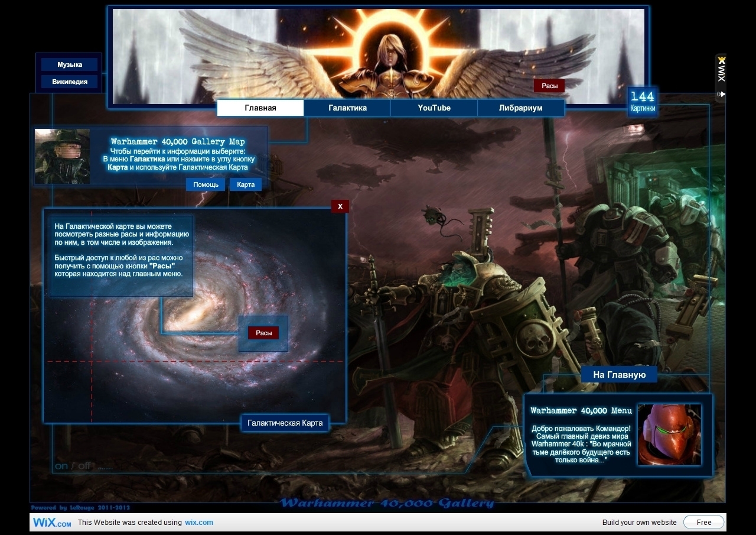This screenshot has height=535, width=756.
Task: Open the Либрариум tab
Action: [520, 108]
